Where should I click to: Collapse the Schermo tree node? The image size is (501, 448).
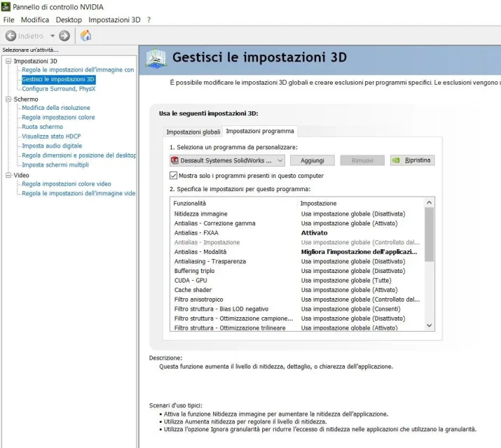[x=8, y=99]
